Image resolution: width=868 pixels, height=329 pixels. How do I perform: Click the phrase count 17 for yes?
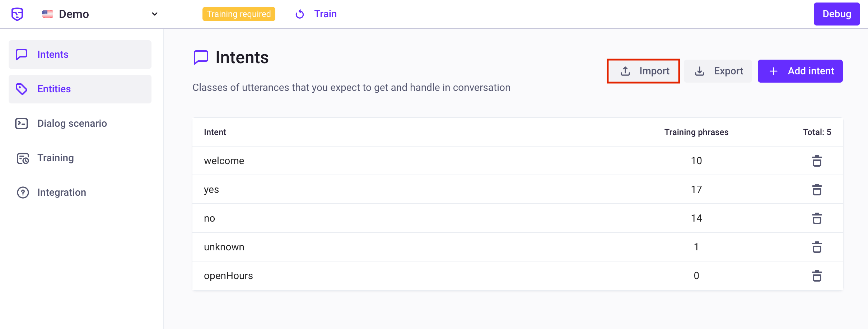click(x=696, y=189)
